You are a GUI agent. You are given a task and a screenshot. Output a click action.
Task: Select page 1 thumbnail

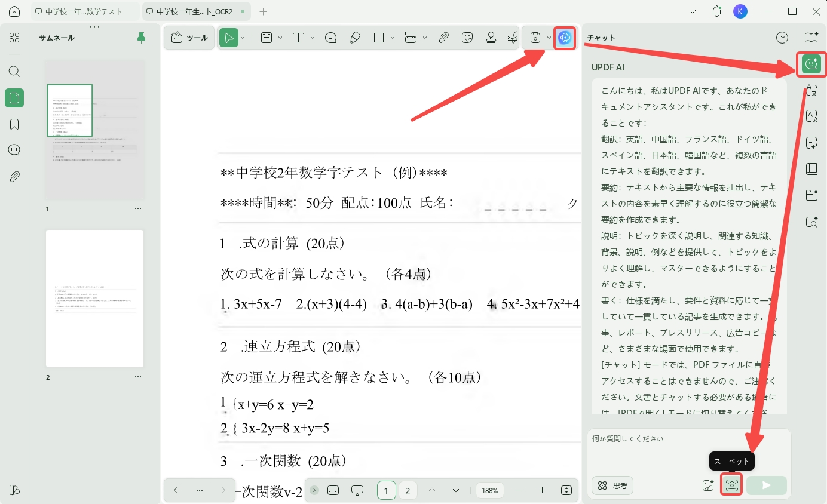tap(95, 130)
